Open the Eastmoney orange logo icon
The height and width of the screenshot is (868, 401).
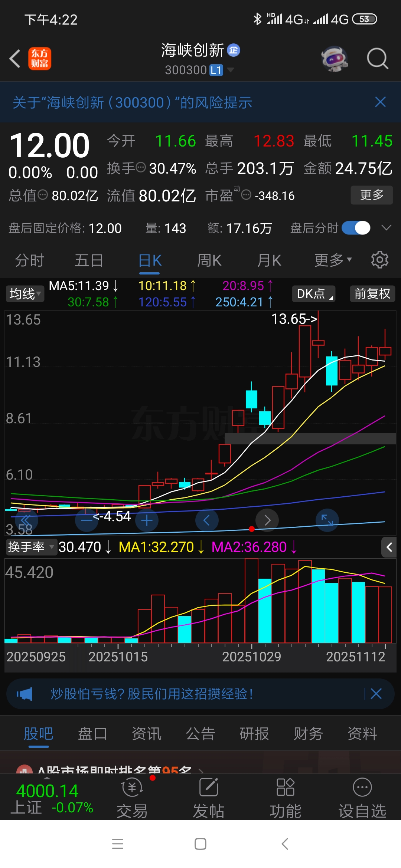[x=40, y=59]
